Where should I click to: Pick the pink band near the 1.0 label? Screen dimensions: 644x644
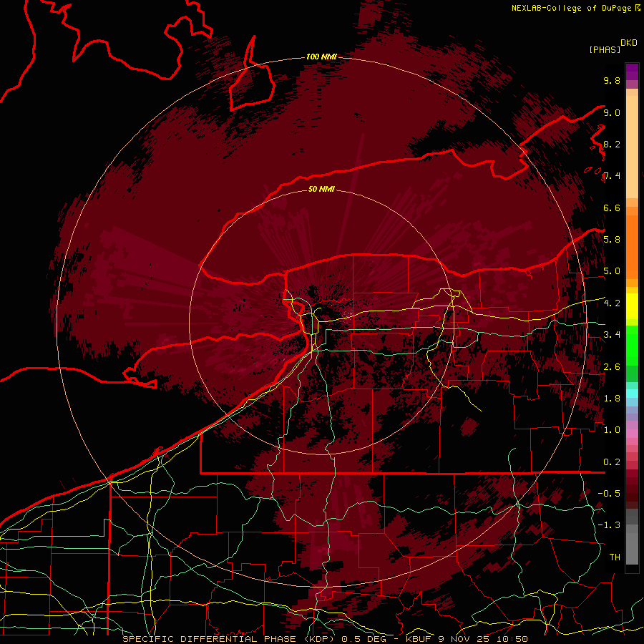click(632, 434)
